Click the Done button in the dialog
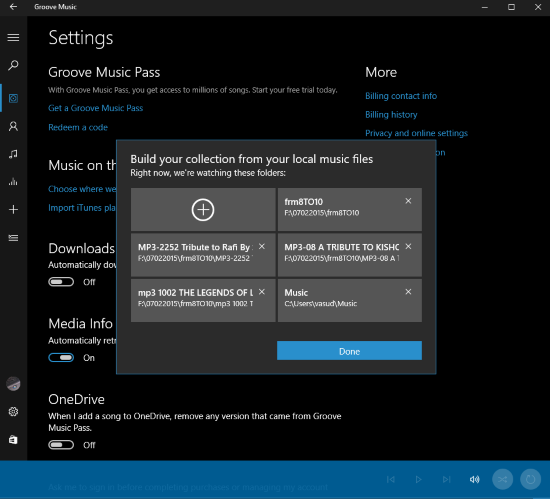This screenshot has width=550, height=499. (349, 351)
